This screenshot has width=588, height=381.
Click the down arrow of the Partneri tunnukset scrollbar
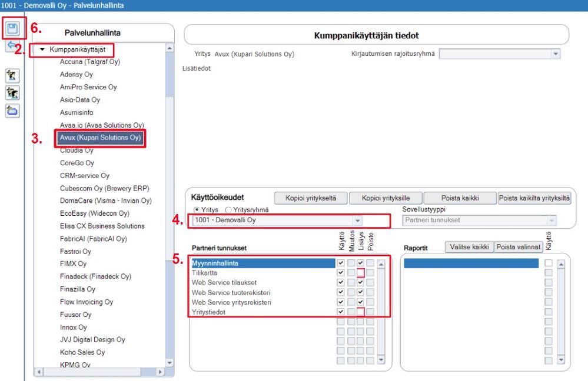click(x=381, y=360)
